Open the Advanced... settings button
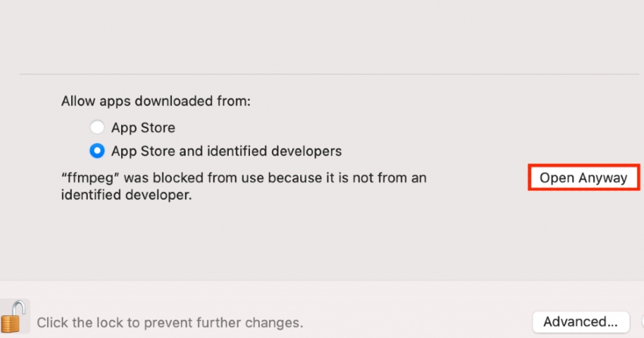Viewport: 644px width, 338px height. [x=581, y=322]
